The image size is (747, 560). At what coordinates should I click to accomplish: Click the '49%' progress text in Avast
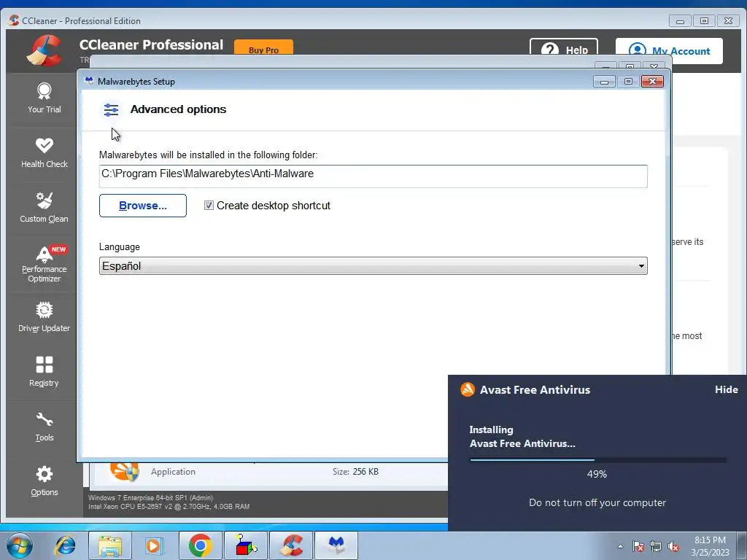(597, 474)
